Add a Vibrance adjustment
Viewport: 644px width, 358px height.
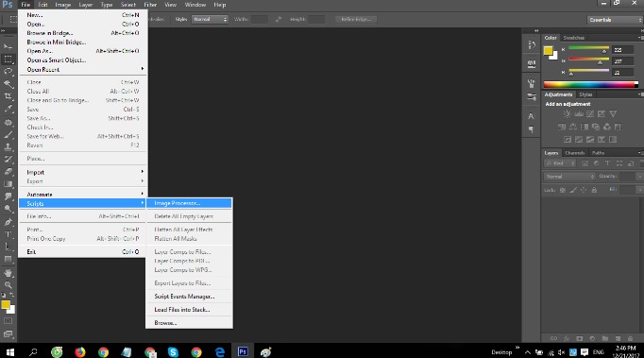coord(613,114)
